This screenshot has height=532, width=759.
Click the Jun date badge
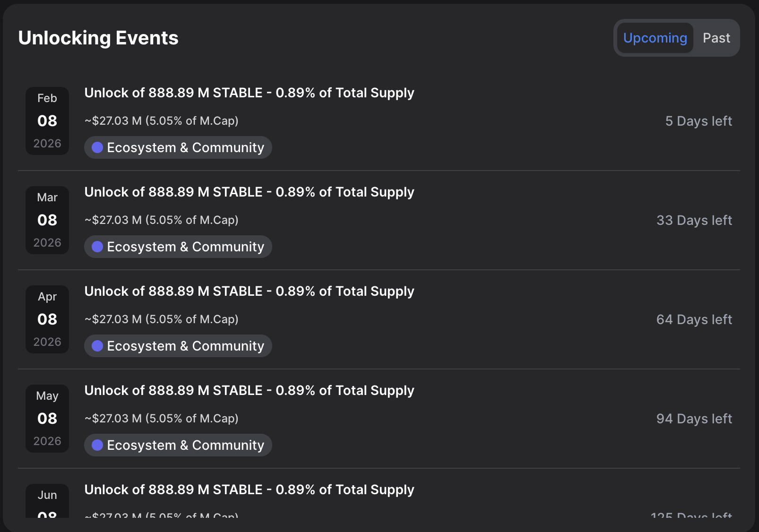(x=47, y=501)
